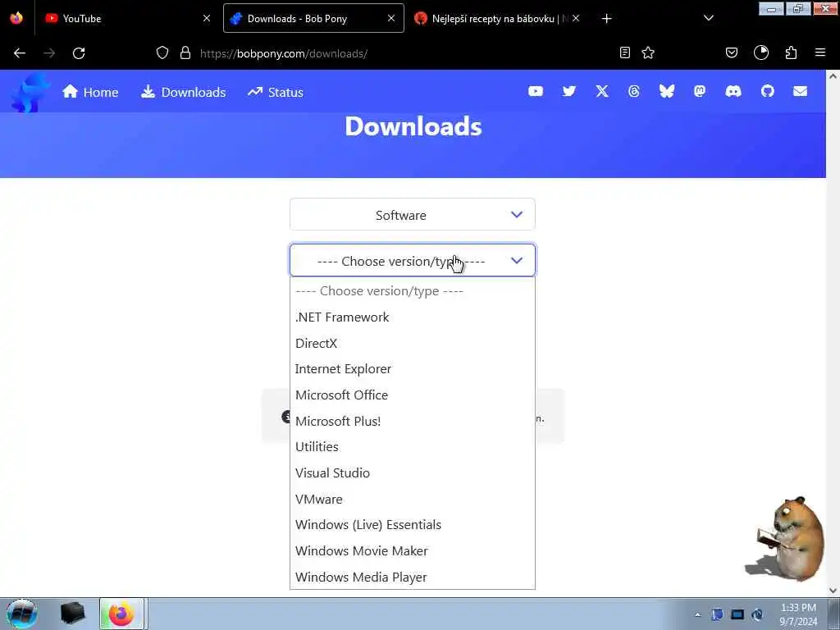Click the 1:33 PM taskbar clock
This screenshot has height=630, width=840.
pyautogui.click(x=798, y=614)
